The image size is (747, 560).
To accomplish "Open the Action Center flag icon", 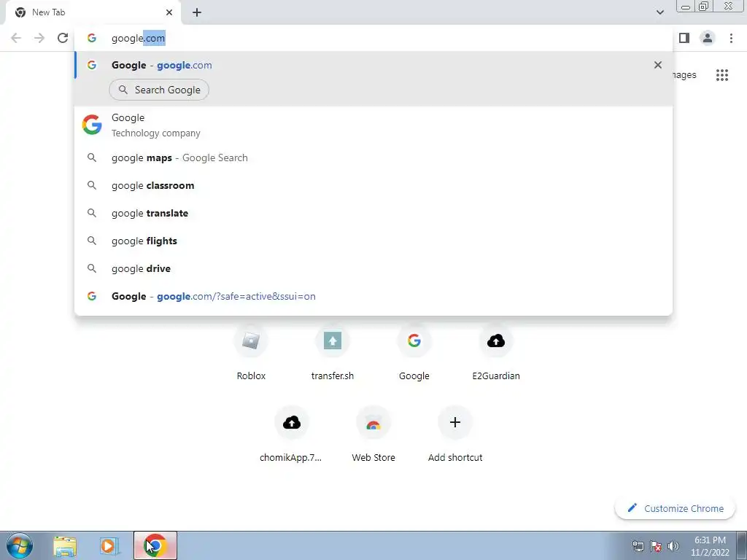I will tap(656, 546).
